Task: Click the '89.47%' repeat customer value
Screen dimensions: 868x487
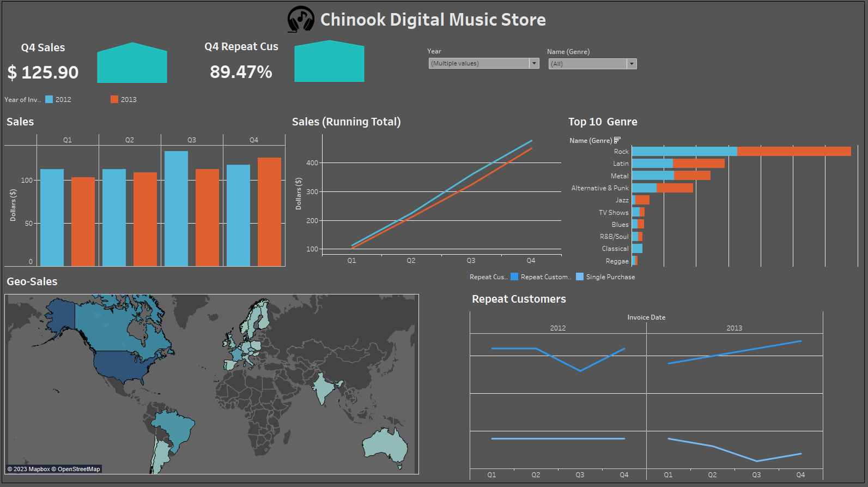Action: 241,71
